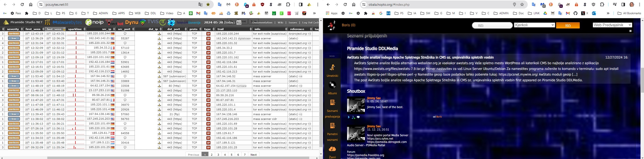Image resolution: width=644 pixels, height=159 pixels.
Task: Click the Malwarebytes logo in Maltrail header
Action: 67,23
